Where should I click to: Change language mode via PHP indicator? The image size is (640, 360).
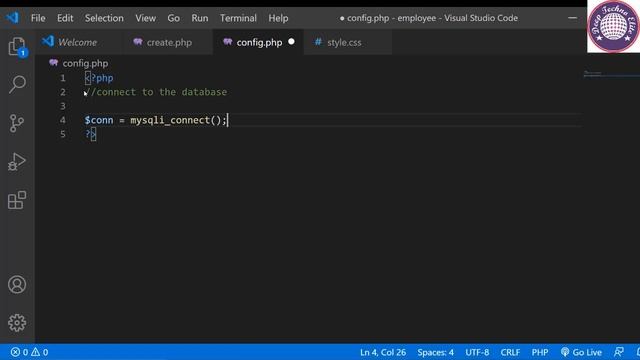point(540,352)
